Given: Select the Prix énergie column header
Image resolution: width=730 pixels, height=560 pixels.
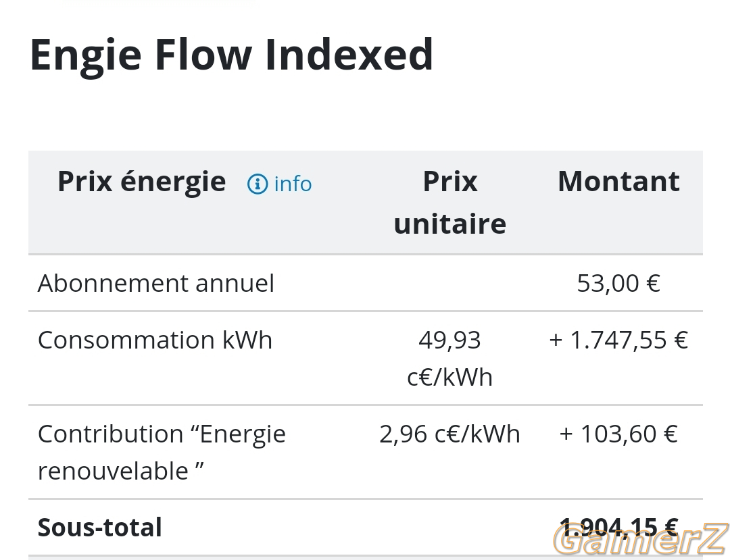Looking at the screenshot, I should click(141, 181).
